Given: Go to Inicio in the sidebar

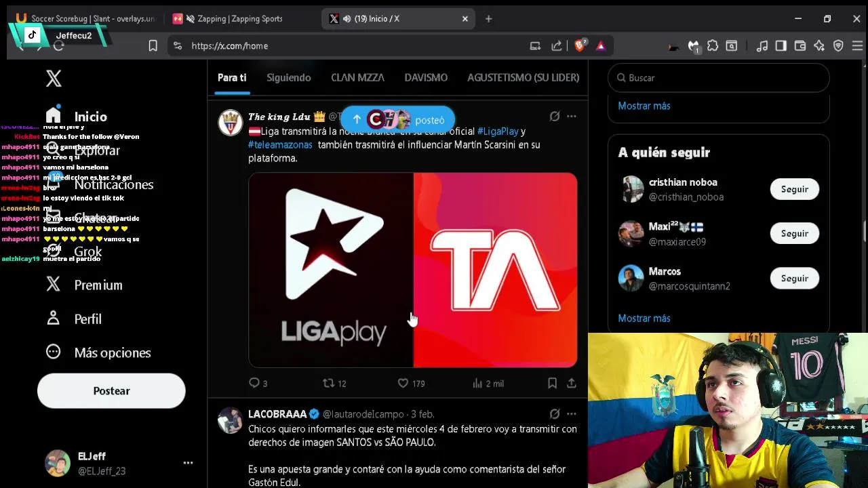Looking at the screenshot, I should coord(77,117).
